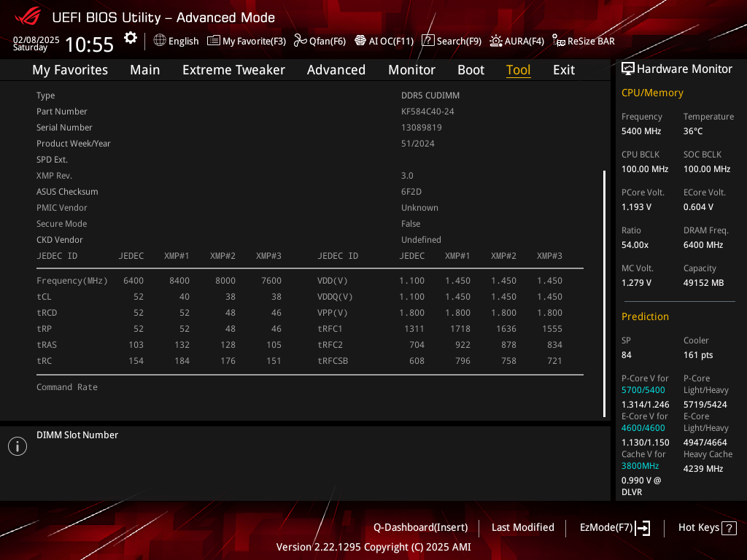Click the tRAS row label

(47, 345)
